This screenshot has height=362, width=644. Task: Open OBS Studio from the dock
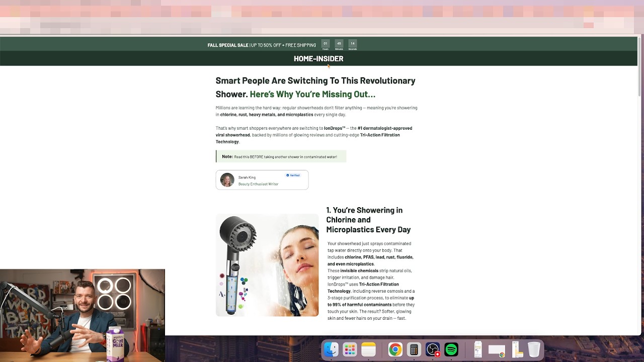[x=433, y=349]
